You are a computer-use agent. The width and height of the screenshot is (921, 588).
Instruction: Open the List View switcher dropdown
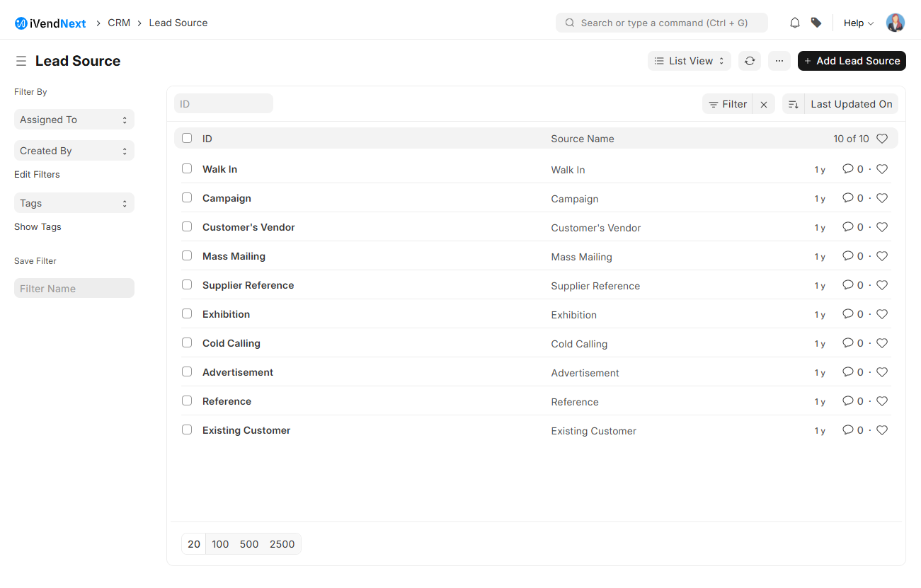click(x=690, y=61)
